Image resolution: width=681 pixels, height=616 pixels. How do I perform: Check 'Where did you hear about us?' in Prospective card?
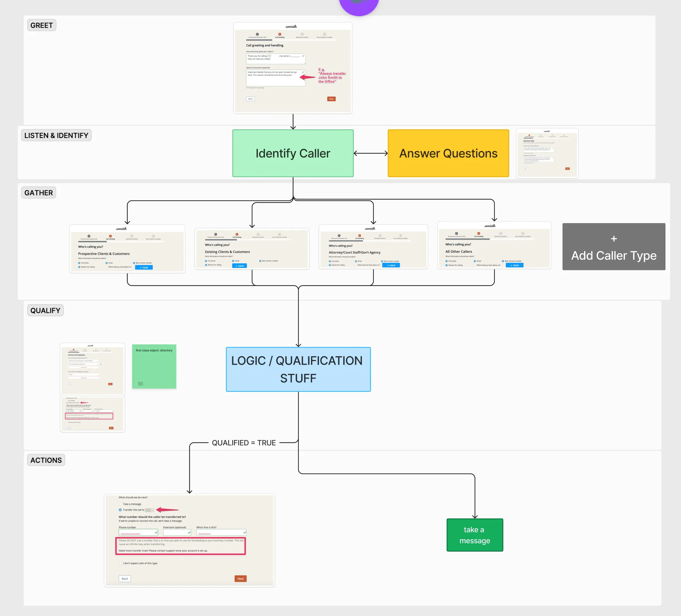[107, 267]
